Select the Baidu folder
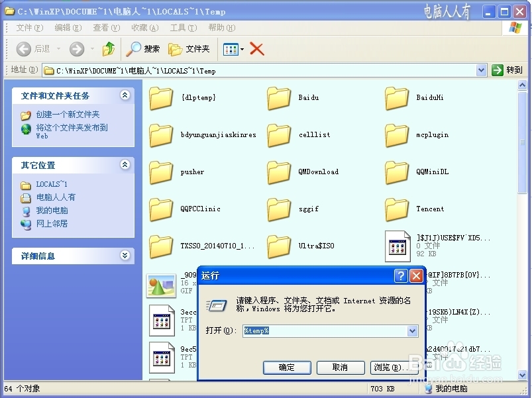 pyautogui.click(x=293, y=98)
